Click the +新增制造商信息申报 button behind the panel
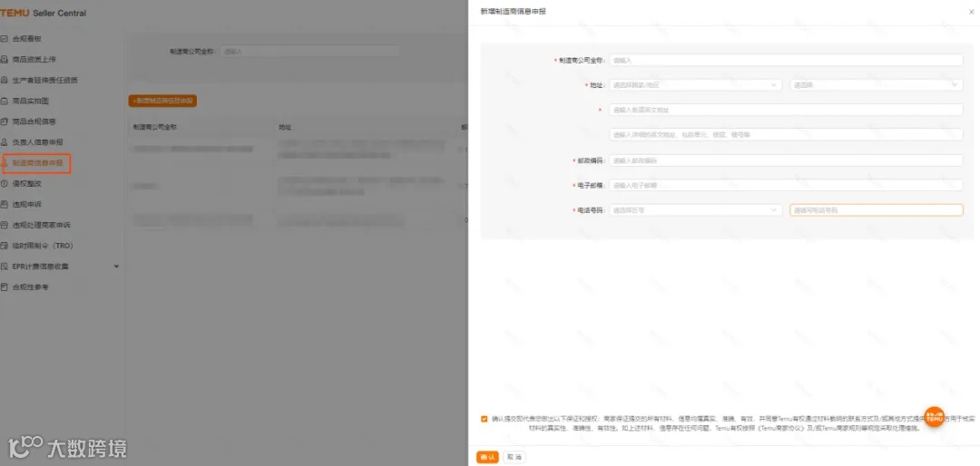Screen dimensions: 980x466 tap(162, 101)
